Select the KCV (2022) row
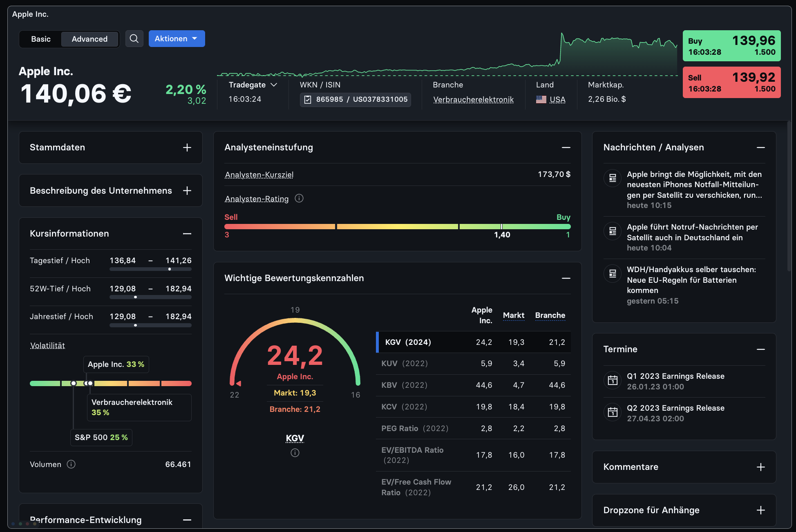The height and width of the screenshot is (532, 796). 473,407
